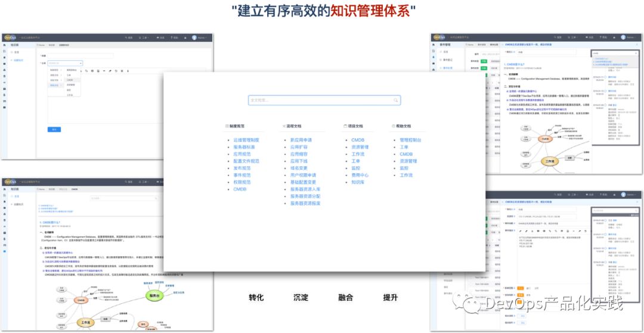Select the 应用规范 link
The width and height of the screenshot is (644, 333).
point(242,154)
